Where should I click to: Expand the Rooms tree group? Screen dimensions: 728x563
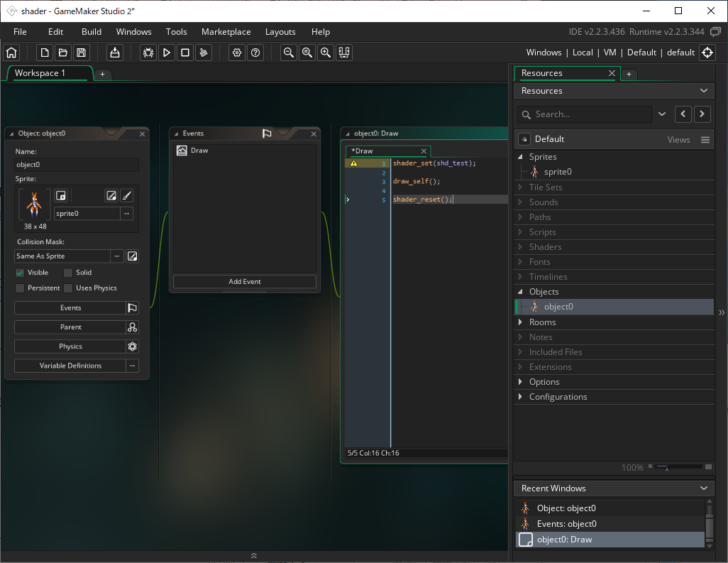point(521,322)
